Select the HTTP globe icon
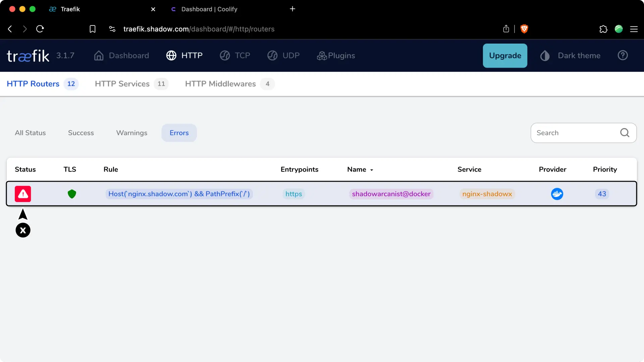The width and height of the screenshot is (644, 362). pos(171,56)
